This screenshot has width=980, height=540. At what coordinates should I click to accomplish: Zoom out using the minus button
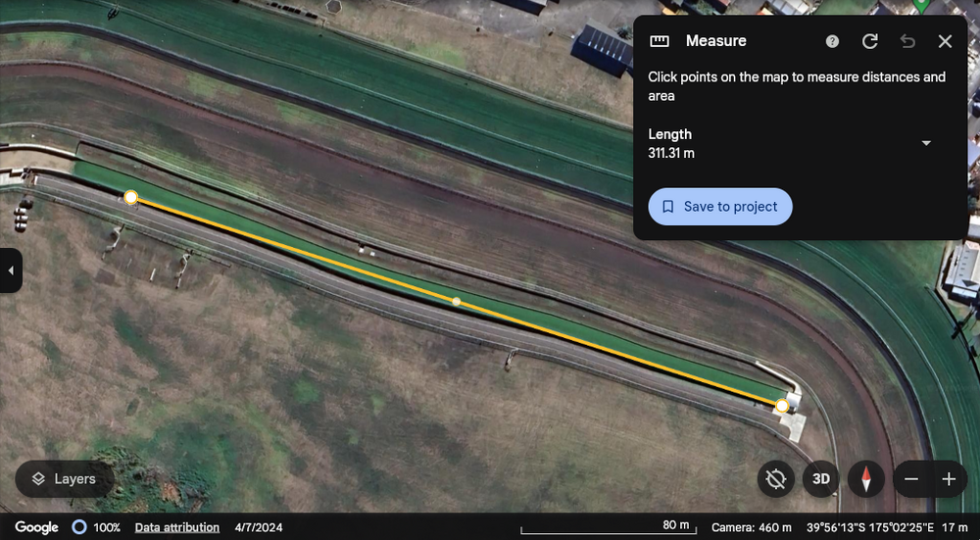(911, 479)
